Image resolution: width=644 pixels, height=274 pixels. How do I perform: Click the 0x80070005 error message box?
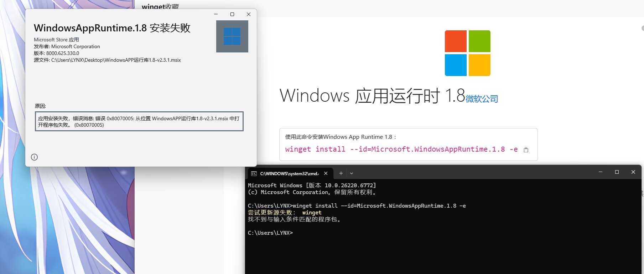click(x=139, y=121)
